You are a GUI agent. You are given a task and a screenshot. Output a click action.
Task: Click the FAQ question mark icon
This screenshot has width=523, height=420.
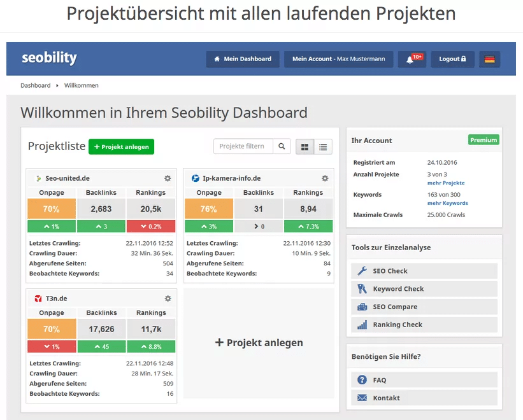(x=362, y=380)
